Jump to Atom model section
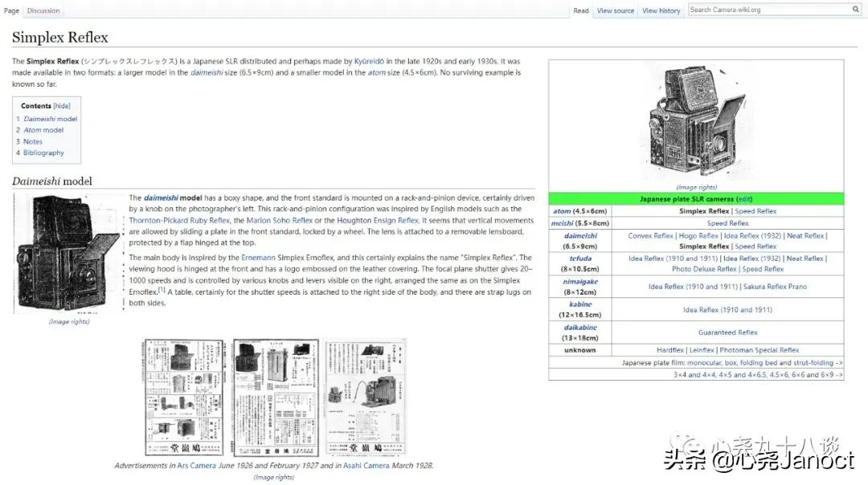The width and height of the screenshot is (868, 485). [x=43, y=130]
